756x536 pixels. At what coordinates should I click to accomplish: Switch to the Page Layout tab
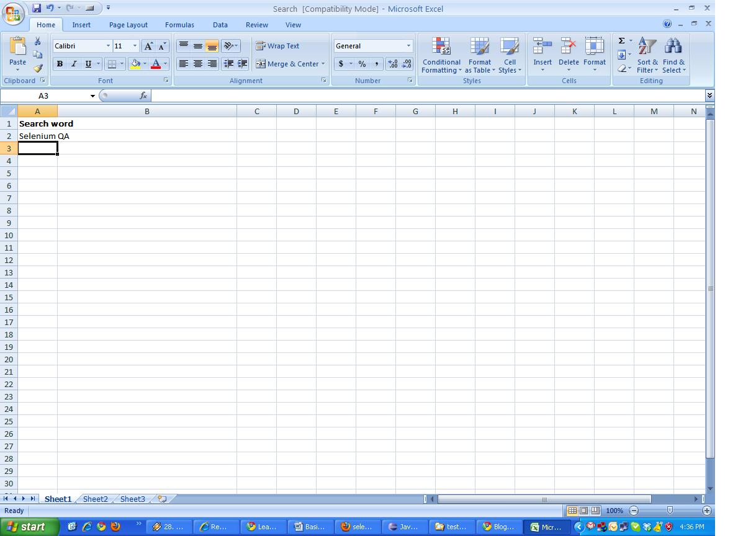point(128,25)
